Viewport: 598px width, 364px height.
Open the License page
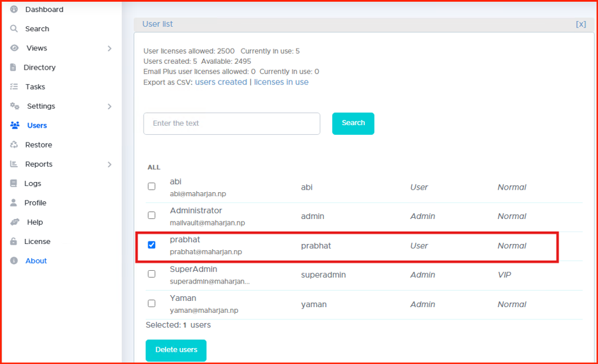coord(37,241)
